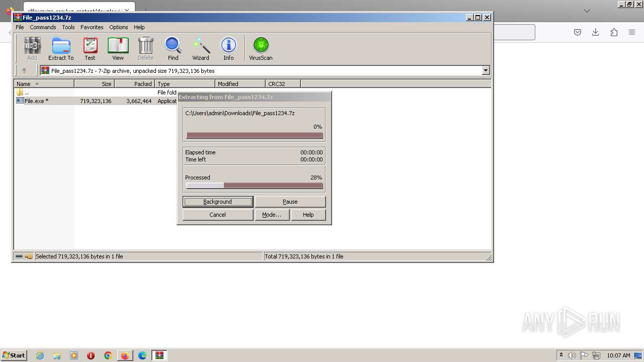
Task: Click the drive and key status bar icon
Action: coord(24,256)
